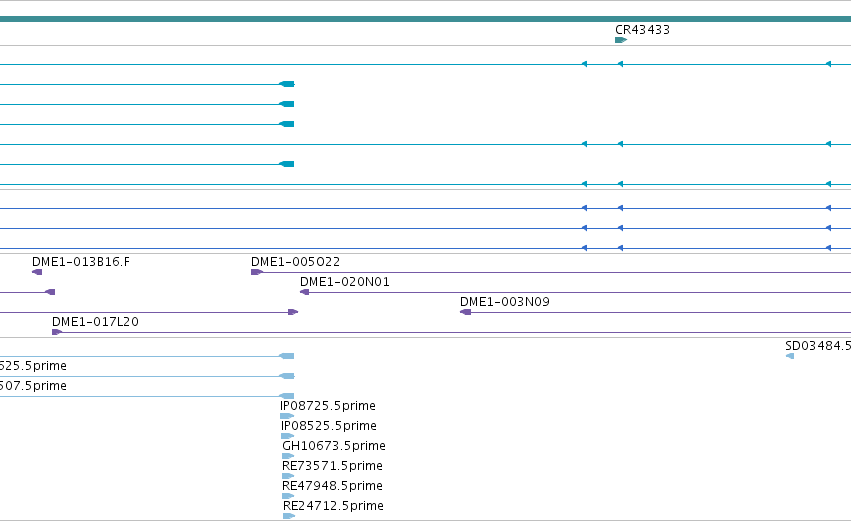
Task: Select the IP08525.5prime EST arrow glyph
Action: 287,436
